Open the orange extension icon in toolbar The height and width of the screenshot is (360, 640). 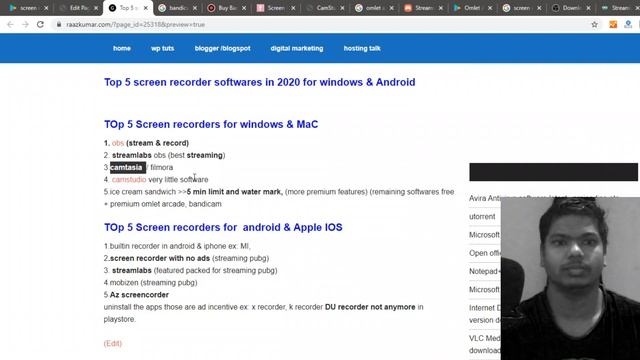point(613,24)
